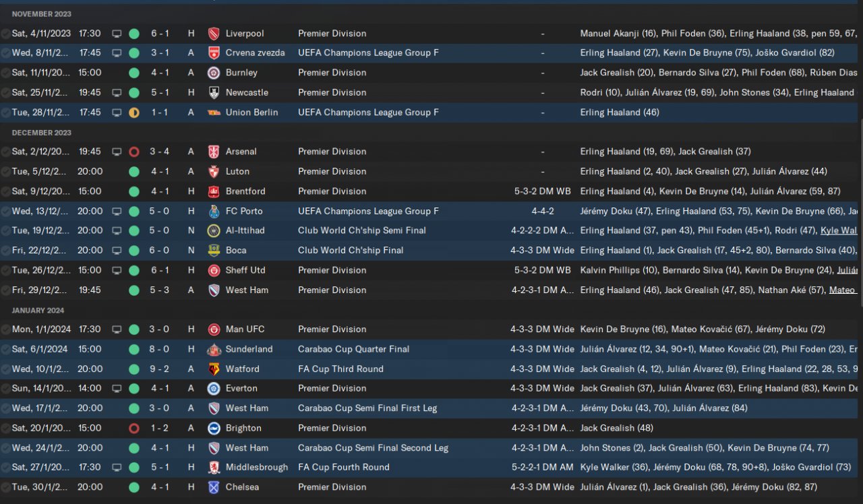Open the FA Cup Fourth Round competition
The image size is (863, 504).
click(344, 468)
